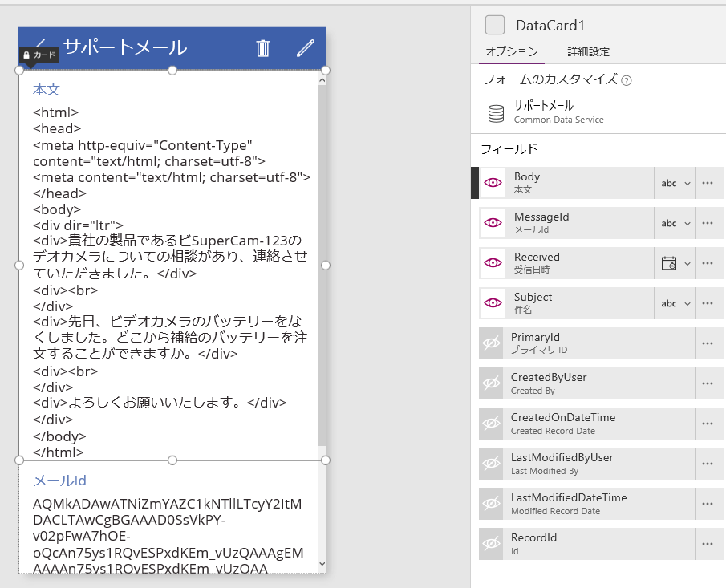The width and height of the screenshot is (726, 588).
Task: Click the scrollbar beside the email body text
Action: [x=323, y=241]
